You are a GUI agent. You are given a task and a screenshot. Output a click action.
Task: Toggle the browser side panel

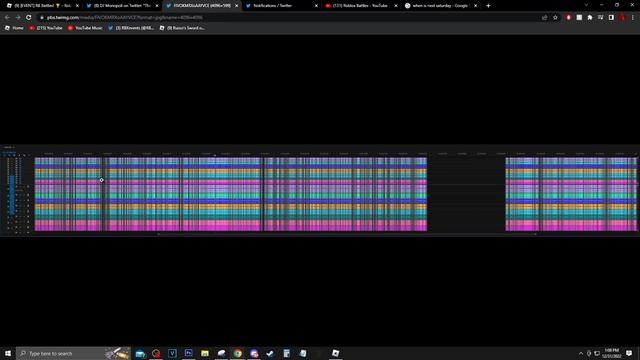click(611, 18)
